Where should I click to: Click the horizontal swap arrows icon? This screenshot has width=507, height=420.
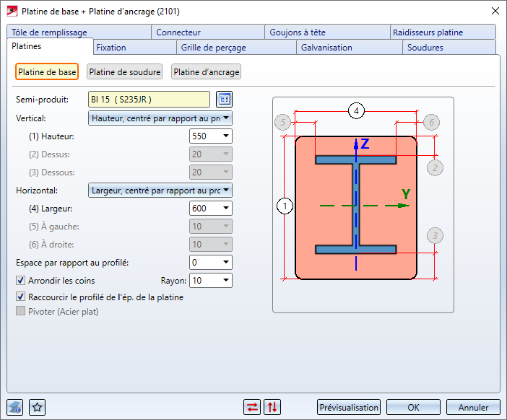click(252, 407)
